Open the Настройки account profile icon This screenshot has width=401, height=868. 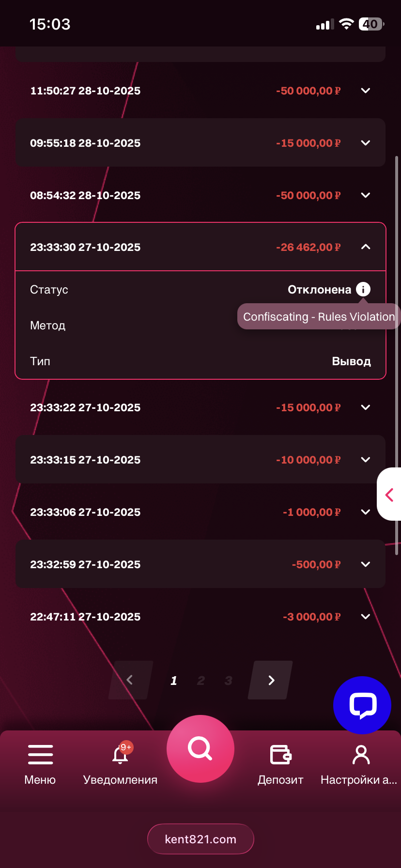tap(361, 755)
